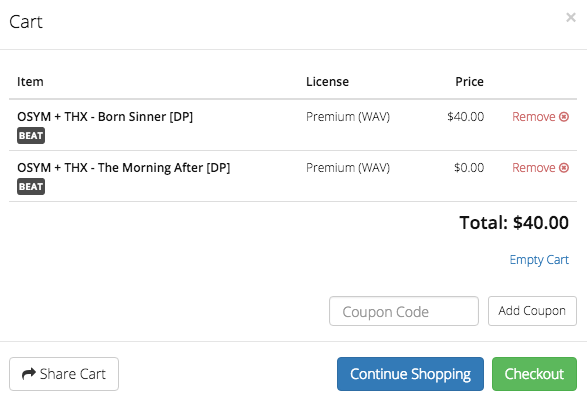This screenshot has height=400, width=587.
Task: Open the Share Cart option
Action: [x=64, y=374]
